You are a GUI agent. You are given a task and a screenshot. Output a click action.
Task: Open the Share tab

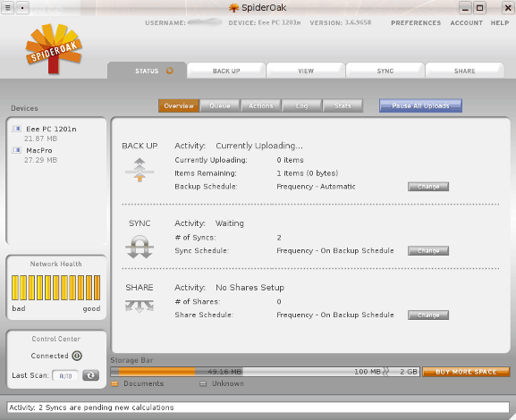tap(465, 71)
